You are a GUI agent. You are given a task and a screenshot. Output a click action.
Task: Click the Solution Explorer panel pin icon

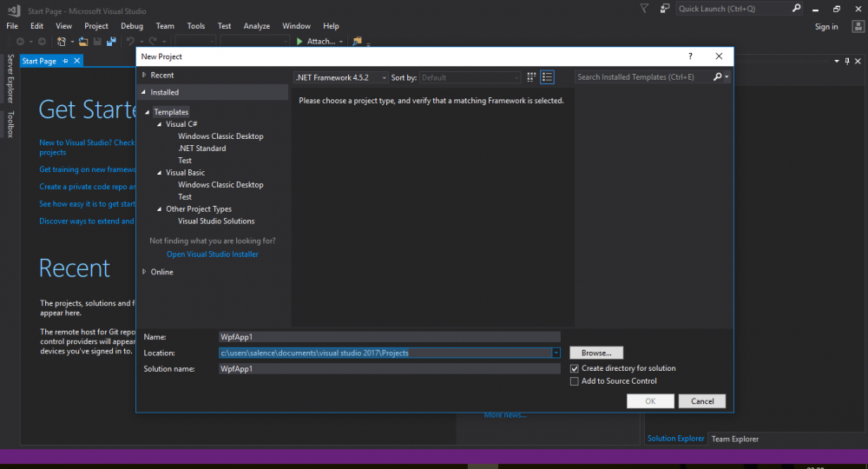(x=847, y=61)
